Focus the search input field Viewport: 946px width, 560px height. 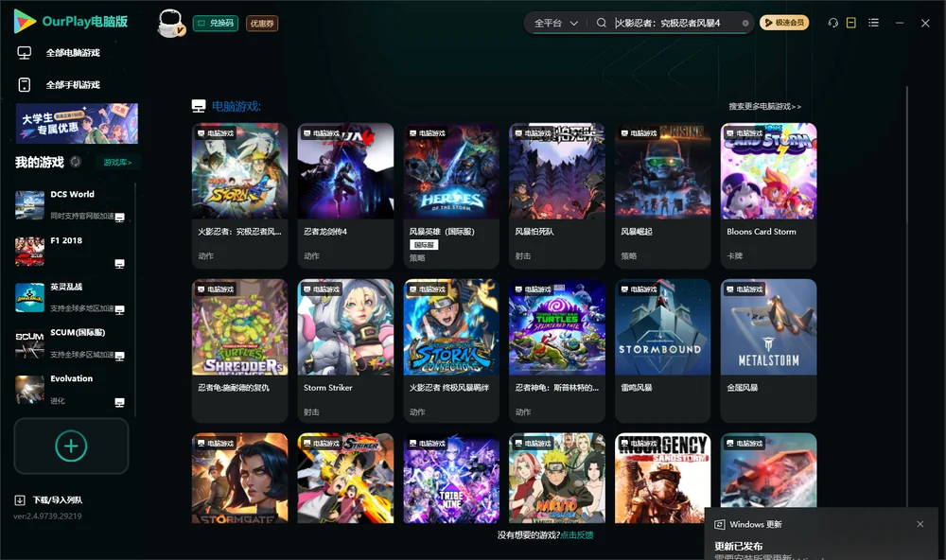pos(677,23)
